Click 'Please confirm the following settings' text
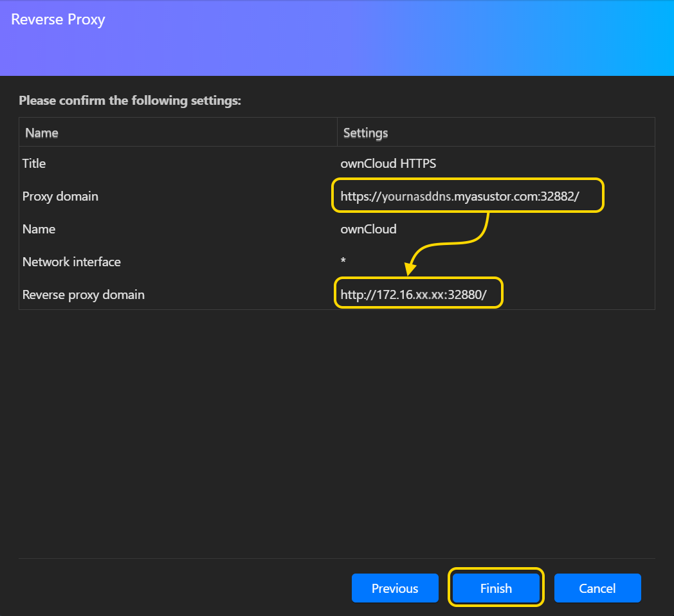Image resolution: width=674 pixels, height=616 pixels. click(130, 100)
